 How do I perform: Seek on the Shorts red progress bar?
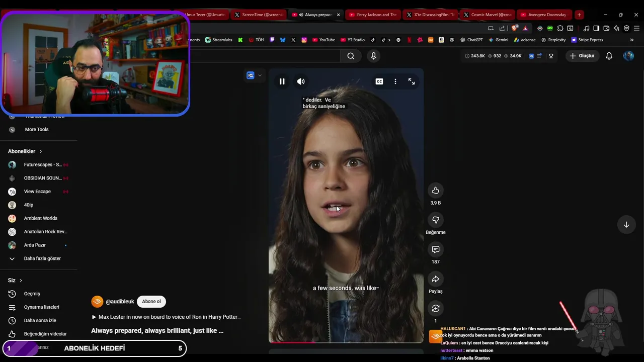tap(346, 342)
